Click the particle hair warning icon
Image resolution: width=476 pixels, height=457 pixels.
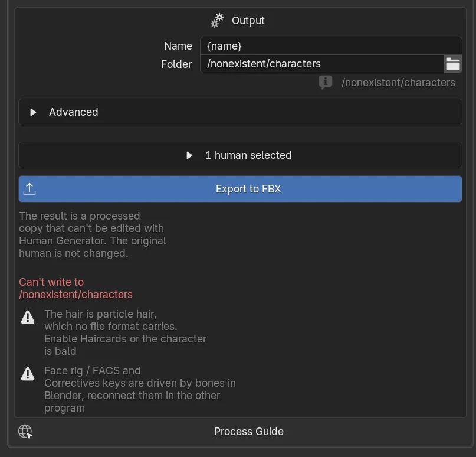(28, 318)
